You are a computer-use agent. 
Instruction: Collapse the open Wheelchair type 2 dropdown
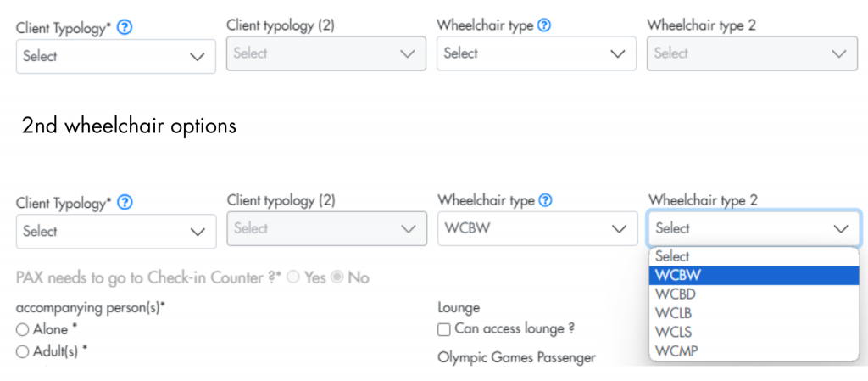(754, 228)
